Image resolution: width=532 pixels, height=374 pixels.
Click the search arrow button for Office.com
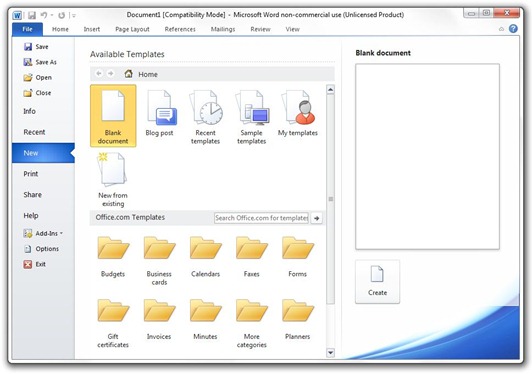click(x=317, y=218)
